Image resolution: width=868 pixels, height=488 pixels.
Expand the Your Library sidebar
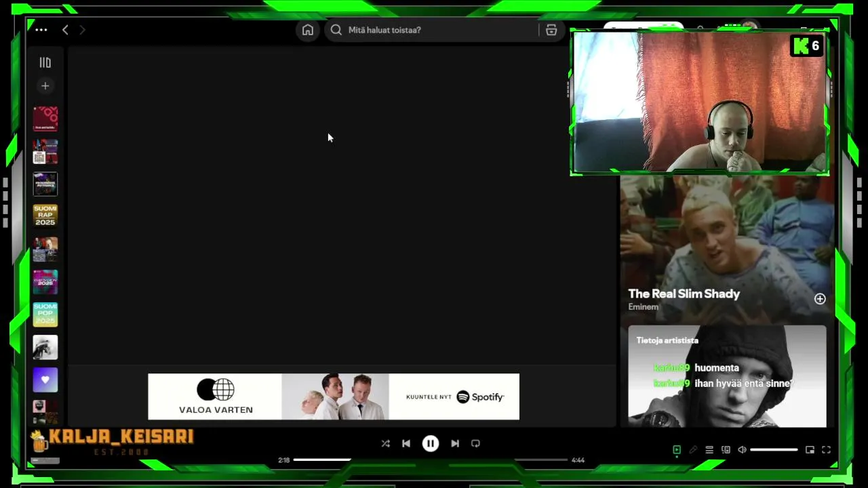point(45,62)
